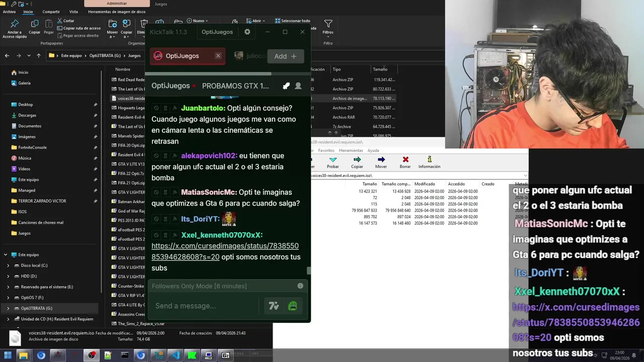The height and width of the screenshot is (362, 644).
Task: Open username alekapovich102 profile
Action: [209, 156]
